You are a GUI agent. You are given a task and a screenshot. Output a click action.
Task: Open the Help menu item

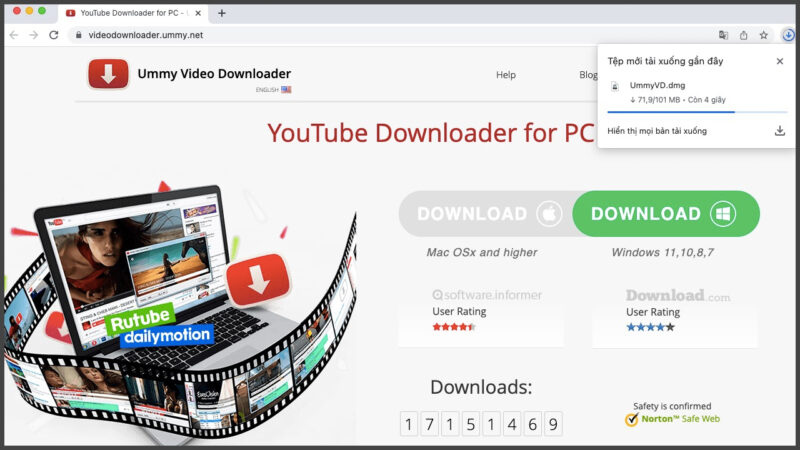point(506,75)
